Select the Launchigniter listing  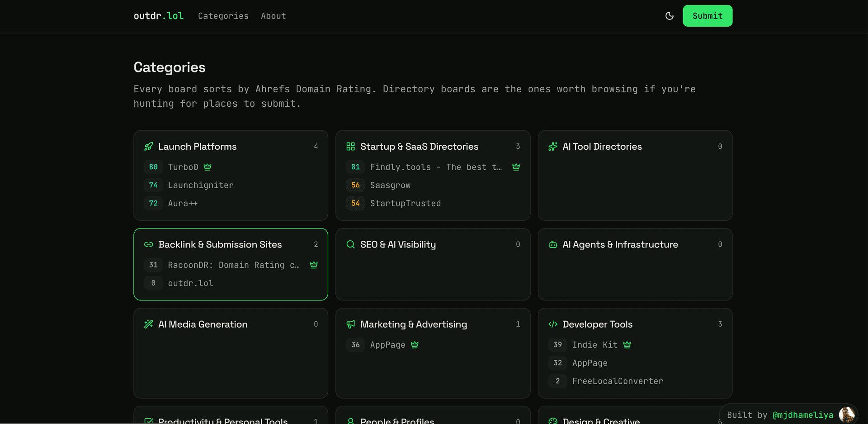201,185
